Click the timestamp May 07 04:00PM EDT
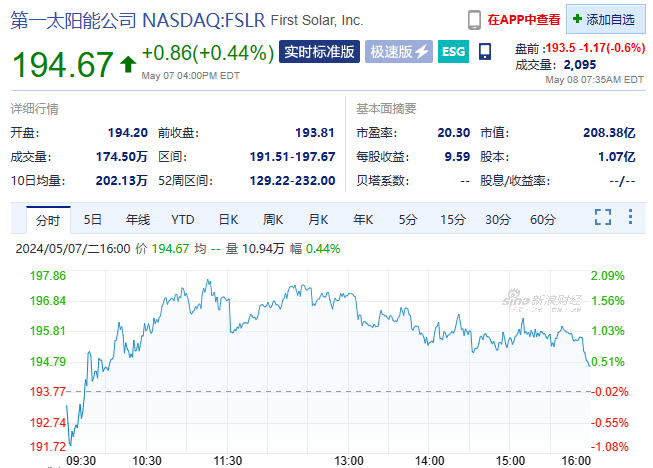Screen dimensions: 653x468 point(191,76)
